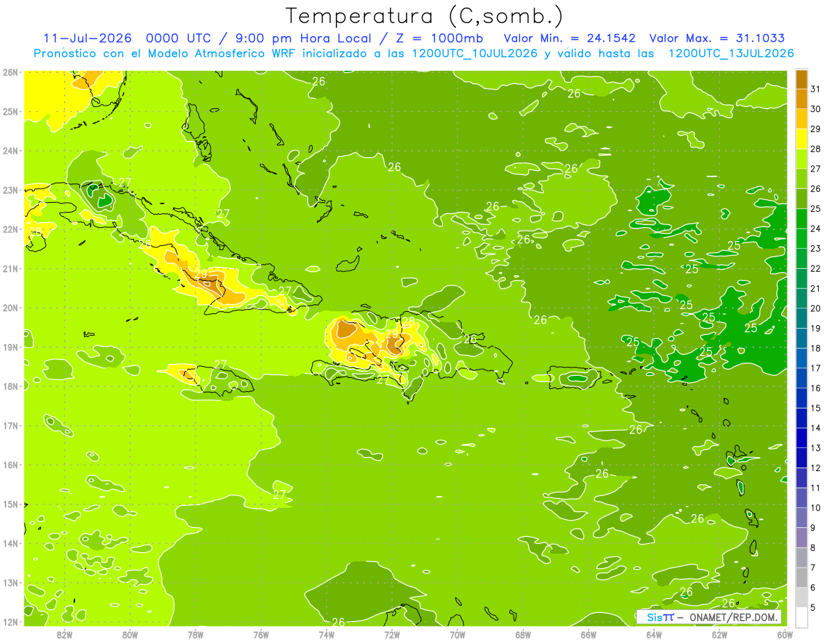The width and height of the screenshot is (834, 644).
Task: Click the 'SisTT – ONAMET/REP.DOM.' credit label
Action: pos(709,617)
